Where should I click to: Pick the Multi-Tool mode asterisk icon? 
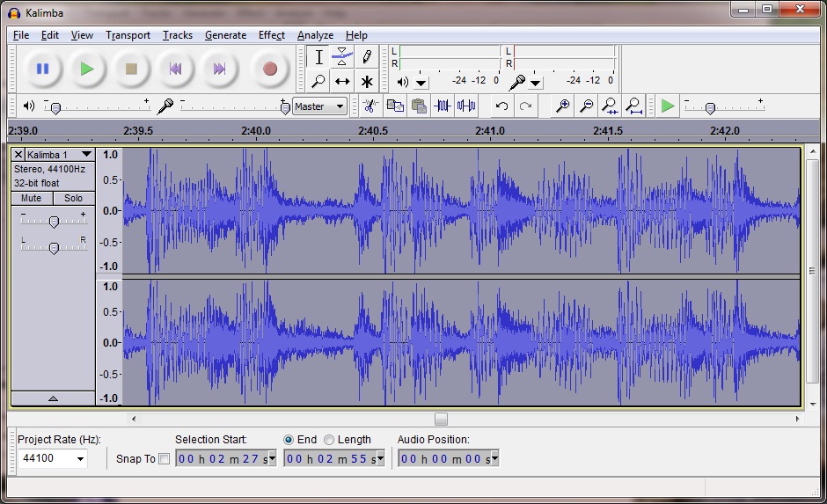(x=366, y=81)
